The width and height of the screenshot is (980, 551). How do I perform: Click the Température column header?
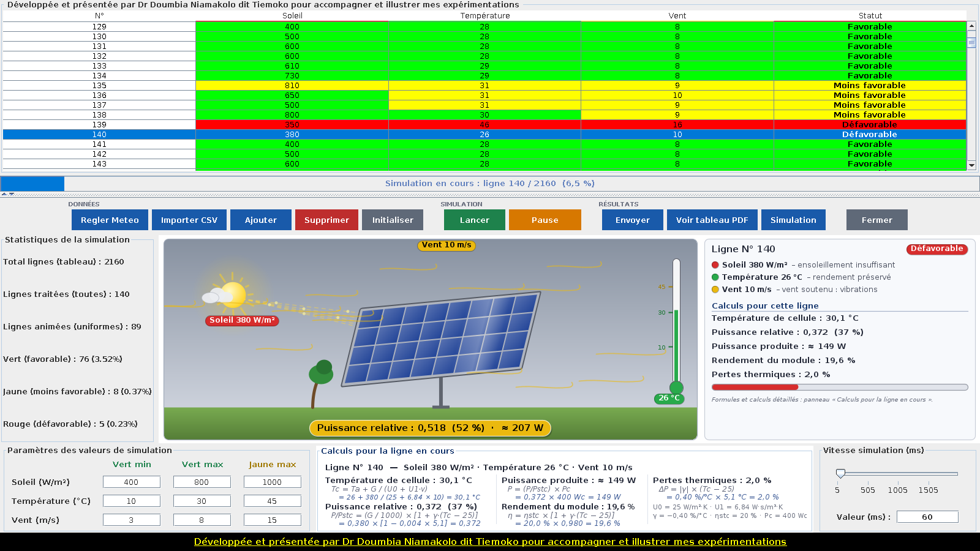tap(484, 16)
